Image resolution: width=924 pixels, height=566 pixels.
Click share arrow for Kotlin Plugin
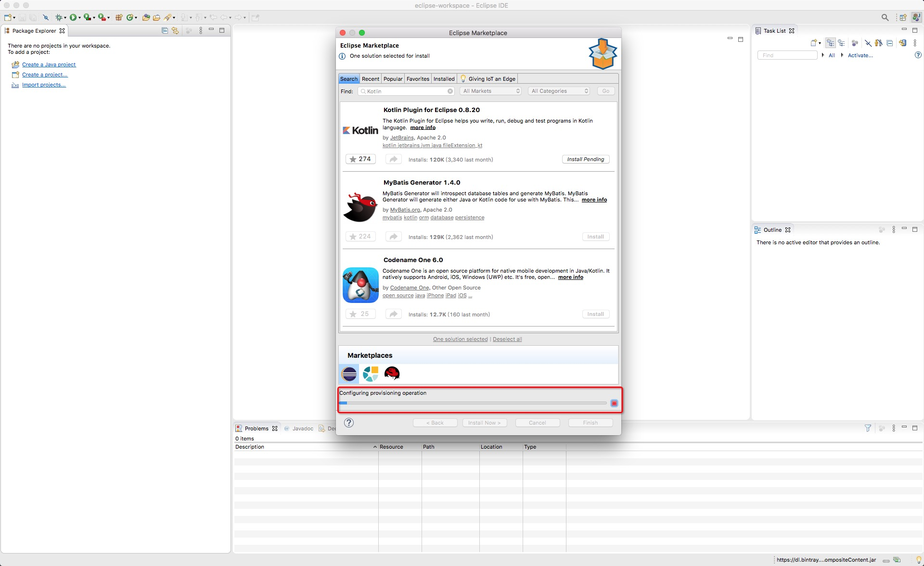click(x=393, y=159)
